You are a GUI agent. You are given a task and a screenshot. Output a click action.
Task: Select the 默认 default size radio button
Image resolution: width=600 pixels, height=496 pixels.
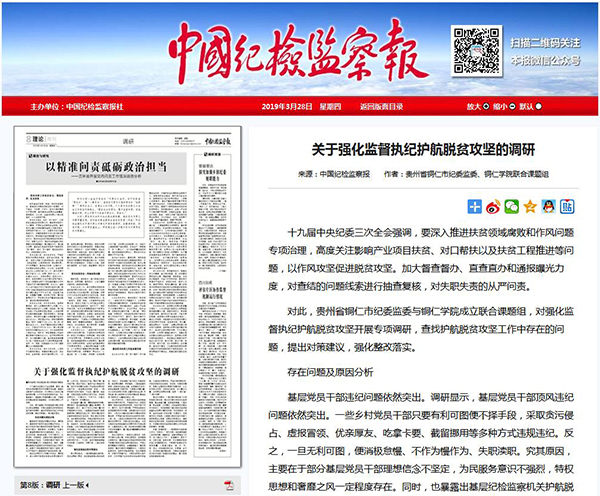coord(538,106)
